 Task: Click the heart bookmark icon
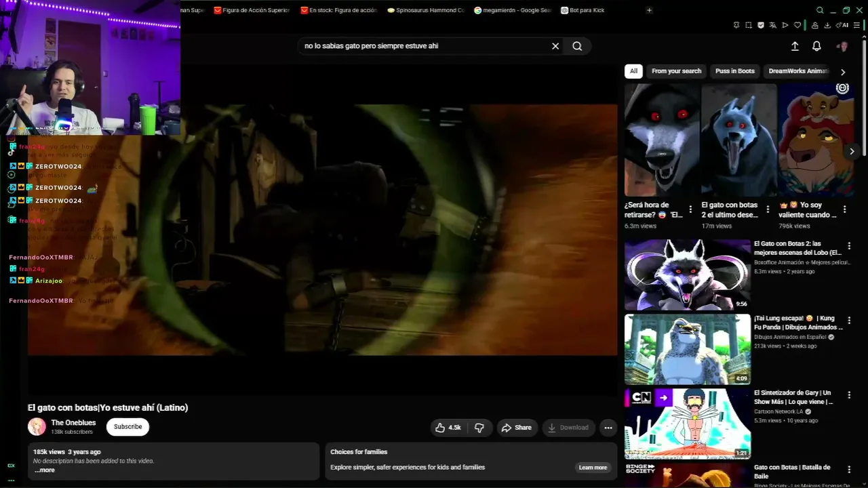[x=797, y=25]
